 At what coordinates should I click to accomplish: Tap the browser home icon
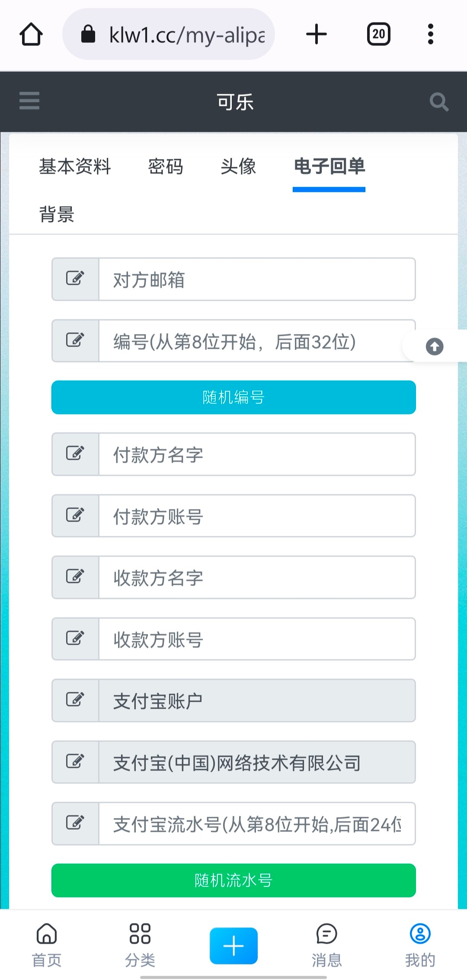coord(31,35)
